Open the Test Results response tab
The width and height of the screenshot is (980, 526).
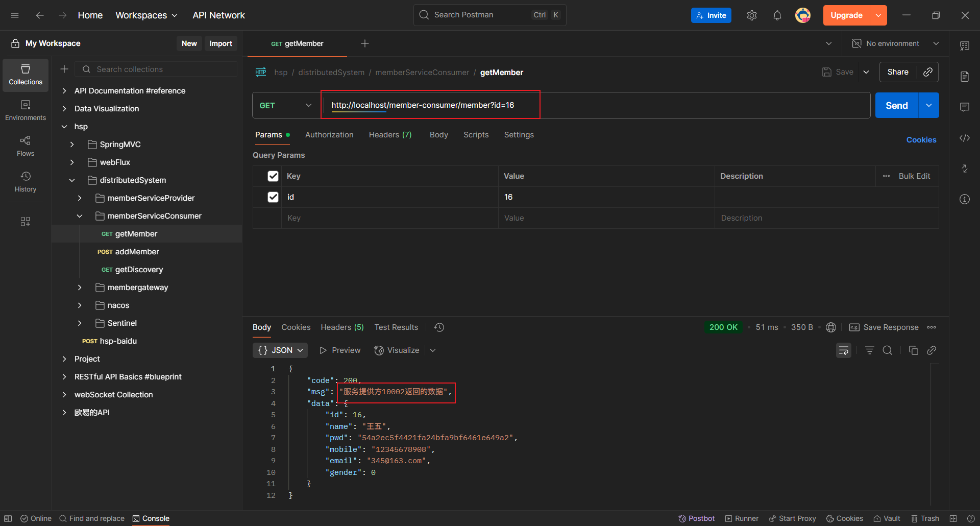[x=396, y=327]
